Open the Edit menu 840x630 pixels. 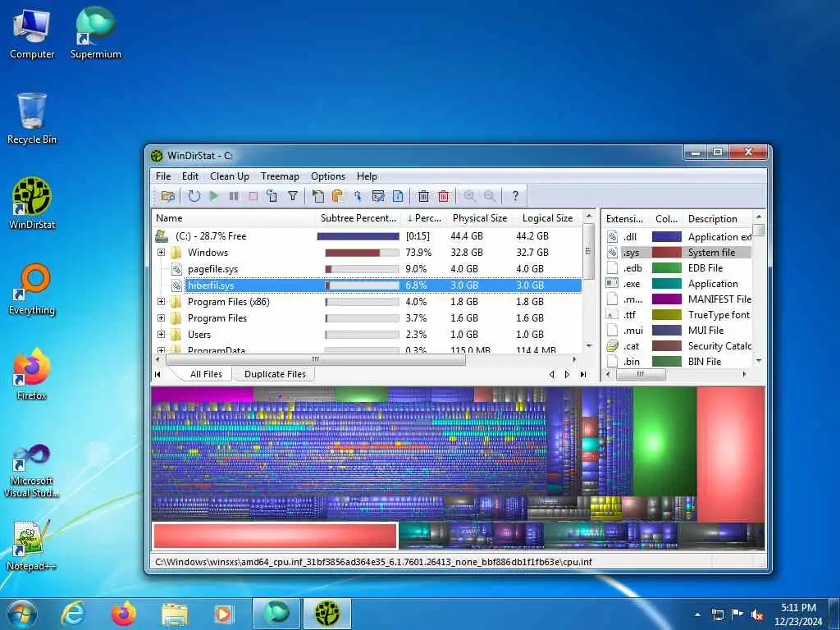(x=190, y=176)
